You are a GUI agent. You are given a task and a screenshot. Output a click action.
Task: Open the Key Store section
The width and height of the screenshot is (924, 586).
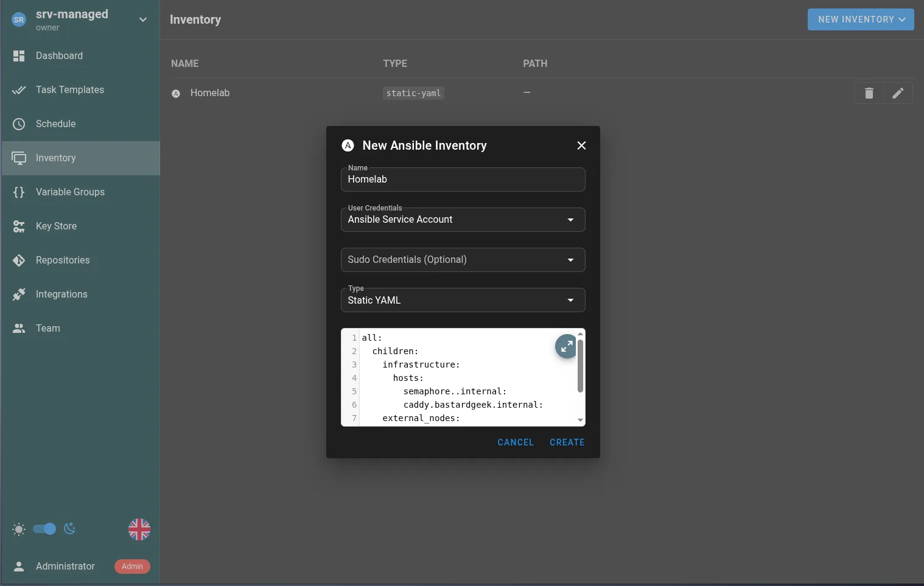coord(56,226)
